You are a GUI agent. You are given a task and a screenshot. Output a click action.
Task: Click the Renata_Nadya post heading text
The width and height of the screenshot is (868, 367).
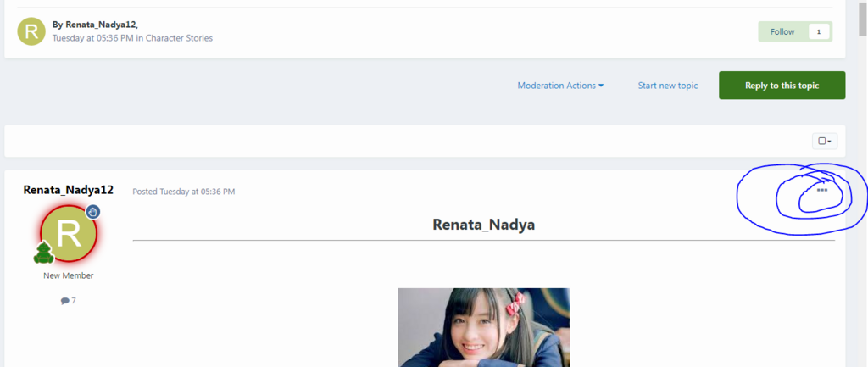click(x=483, y=225)
